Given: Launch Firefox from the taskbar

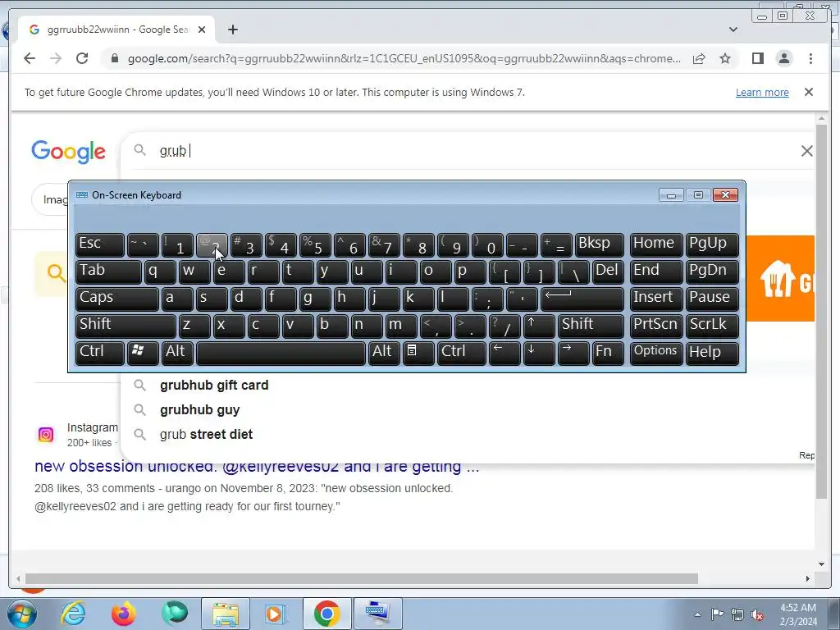Looking at the screenshot, I should click(124, 614).
